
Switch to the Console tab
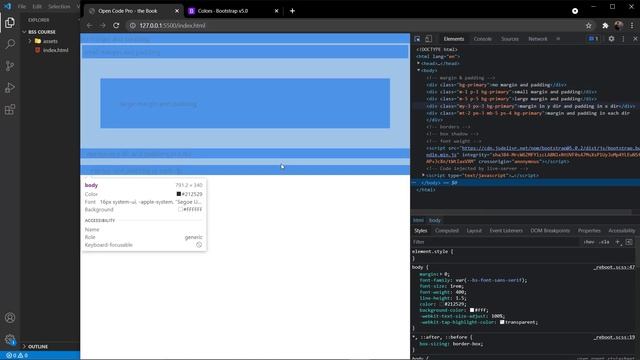[482, 39]
